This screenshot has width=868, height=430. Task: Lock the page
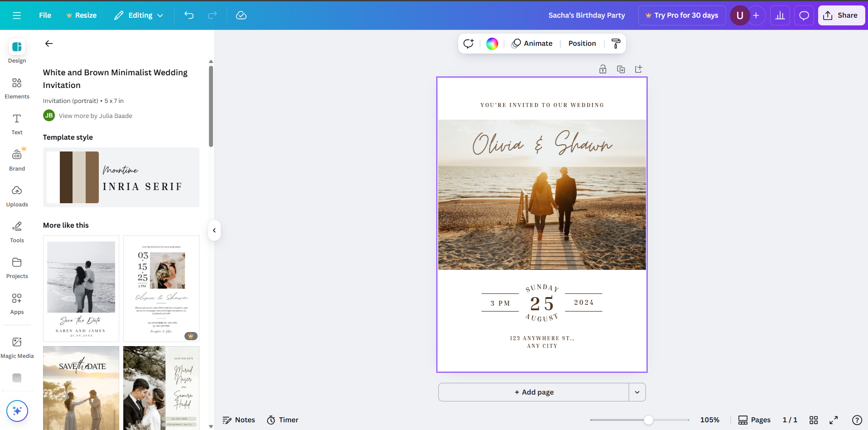coord(603,69)
